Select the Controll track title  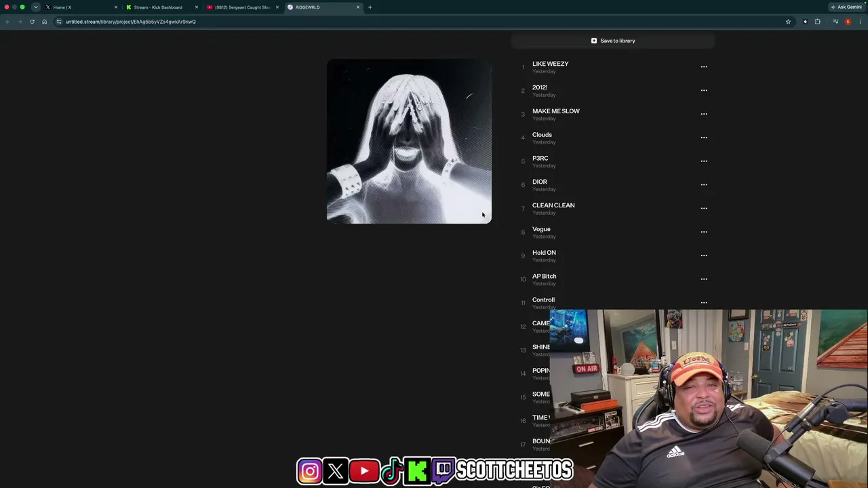543,300
